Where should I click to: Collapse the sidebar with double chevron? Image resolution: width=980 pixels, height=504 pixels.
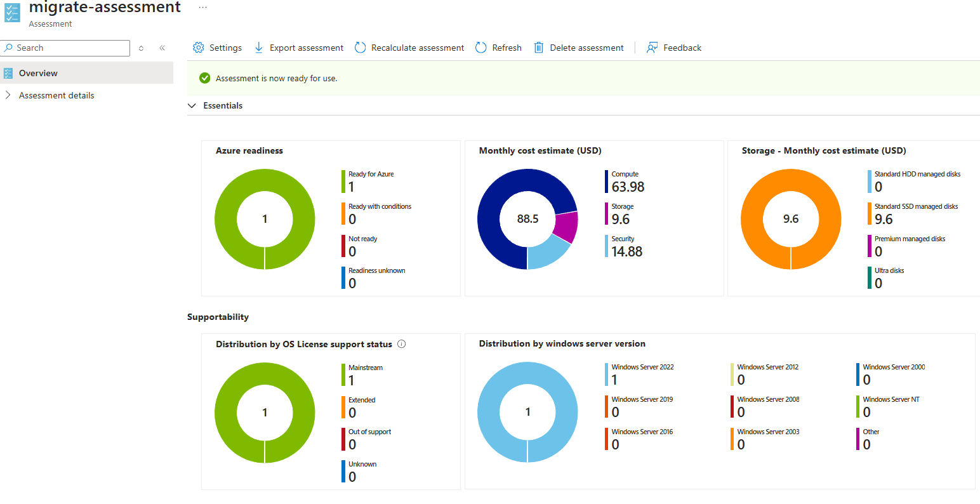click(x=162, y=48)
